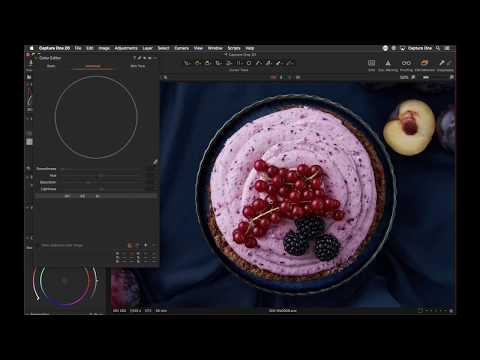Viewport: 480px width, 360px height.
Task: Select the last brush cursor tool in the toolbar
Action: point(290,63)
